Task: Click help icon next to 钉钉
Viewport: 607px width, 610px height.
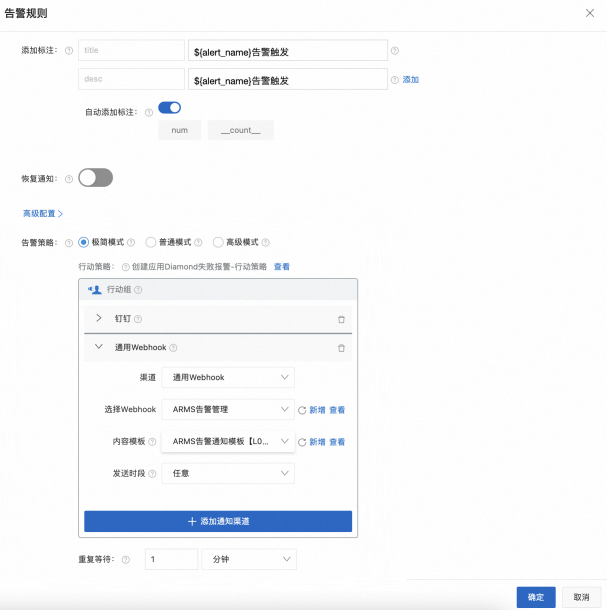Action: 138,319
